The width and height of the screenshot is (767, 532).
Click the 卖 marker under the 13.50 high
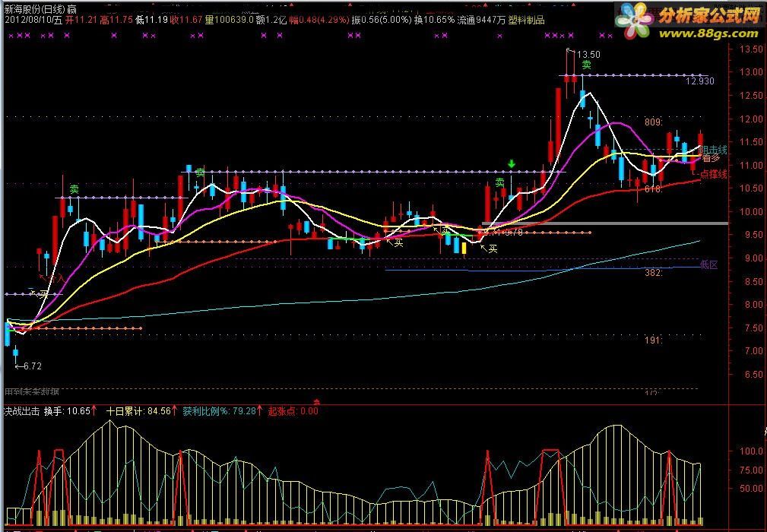[x=587, y=65]
